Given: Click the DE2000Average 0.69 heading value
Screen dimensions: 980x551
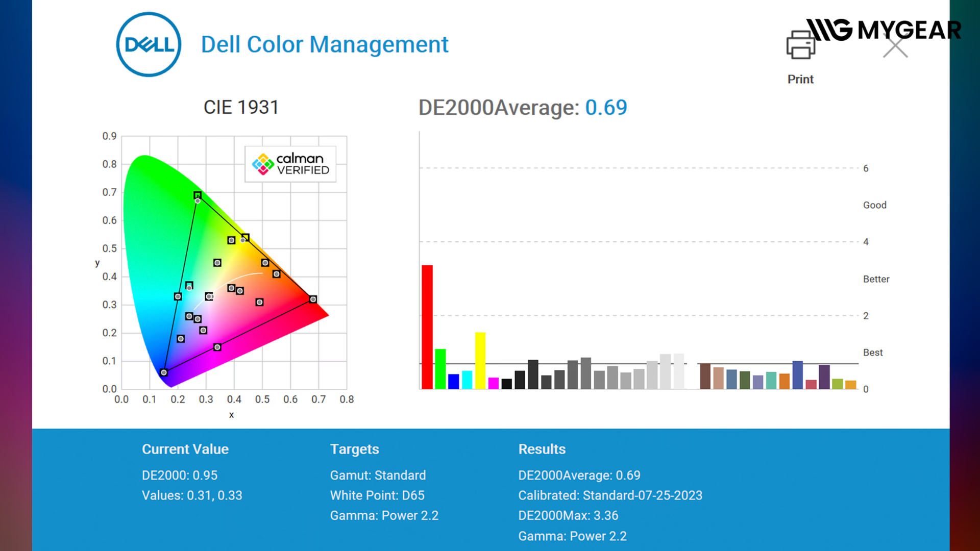Looking at the screenshot, I should pos(606,108).
